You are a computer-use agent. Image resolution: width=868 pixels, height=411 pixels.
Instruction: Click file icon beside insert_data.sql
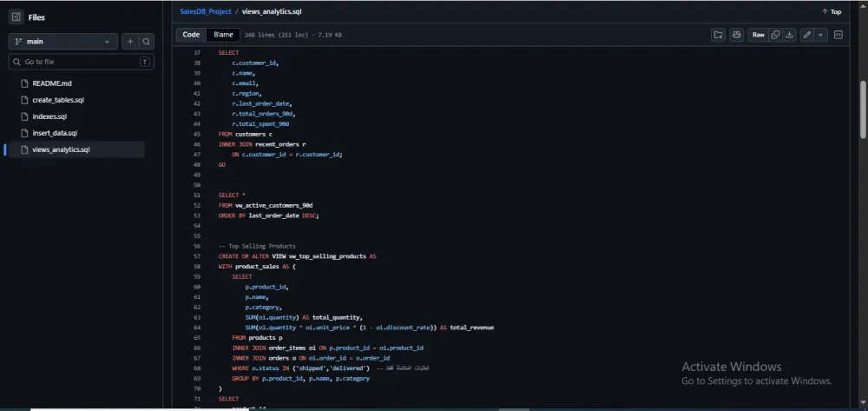23,133
